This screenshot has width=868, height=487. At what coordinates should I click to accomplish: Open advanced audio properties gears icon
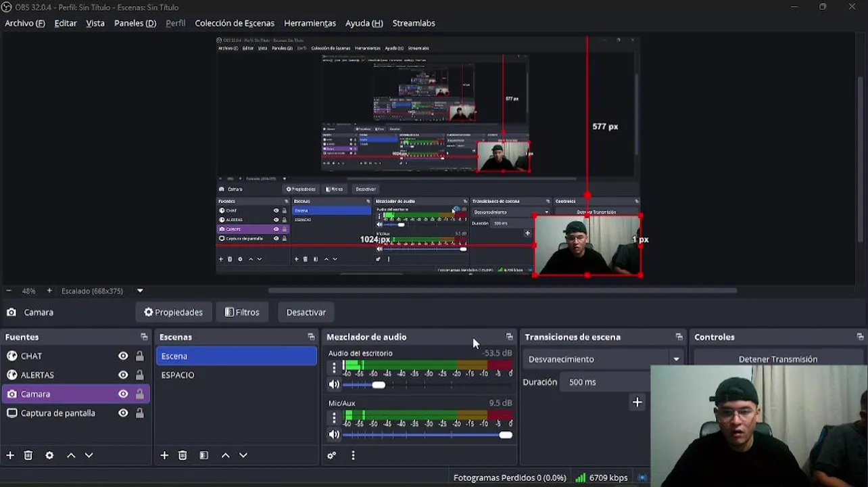pyautogui.click(x=332, y=455)
